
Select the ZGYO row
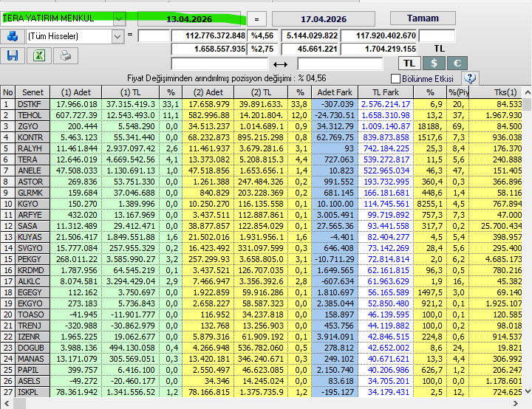pos(261,126)
